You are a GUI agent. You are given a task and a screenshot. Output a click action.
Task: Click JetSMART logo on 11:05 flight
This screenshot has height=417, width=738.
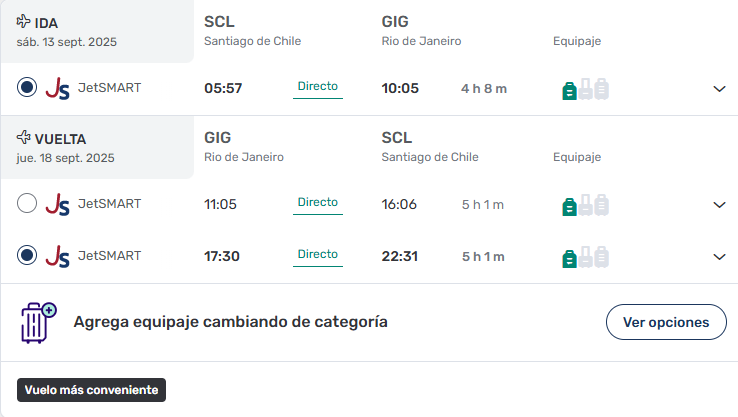57,204
